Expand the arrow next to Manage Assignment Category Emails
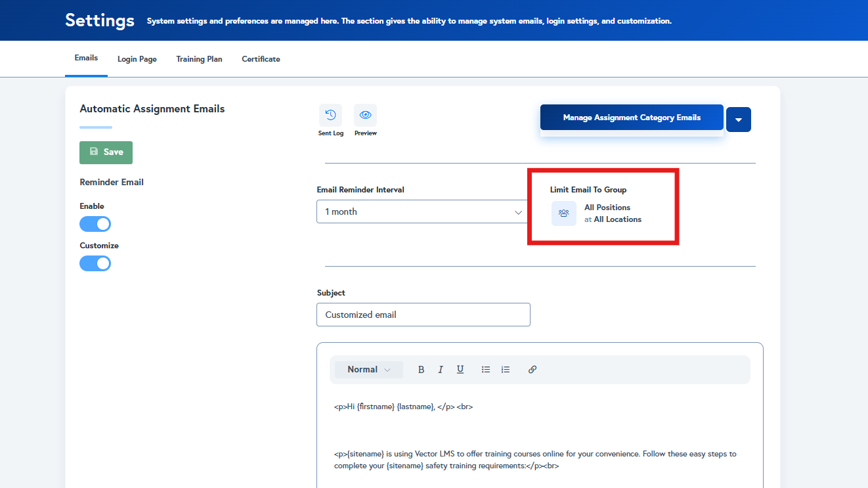Screen dimensions: 868x488 point(739,120)
